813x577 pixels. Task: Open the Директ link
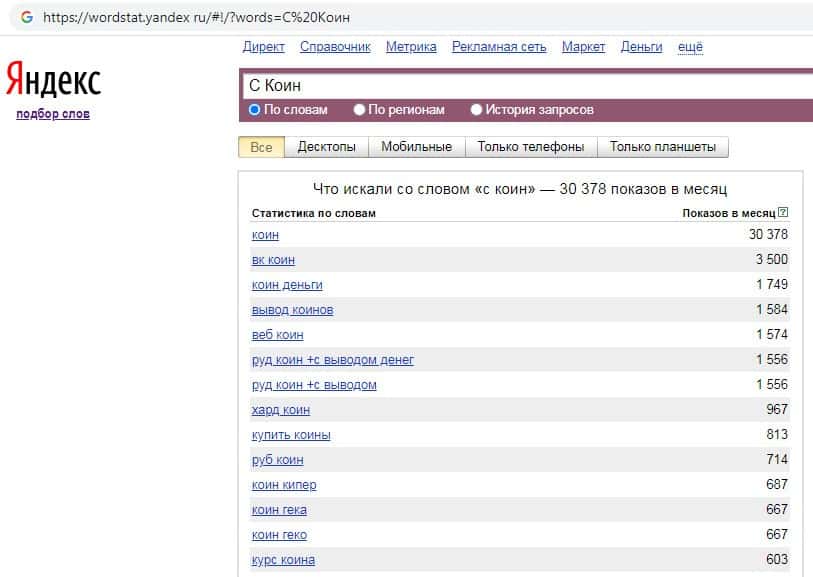[x=264, y=47]
